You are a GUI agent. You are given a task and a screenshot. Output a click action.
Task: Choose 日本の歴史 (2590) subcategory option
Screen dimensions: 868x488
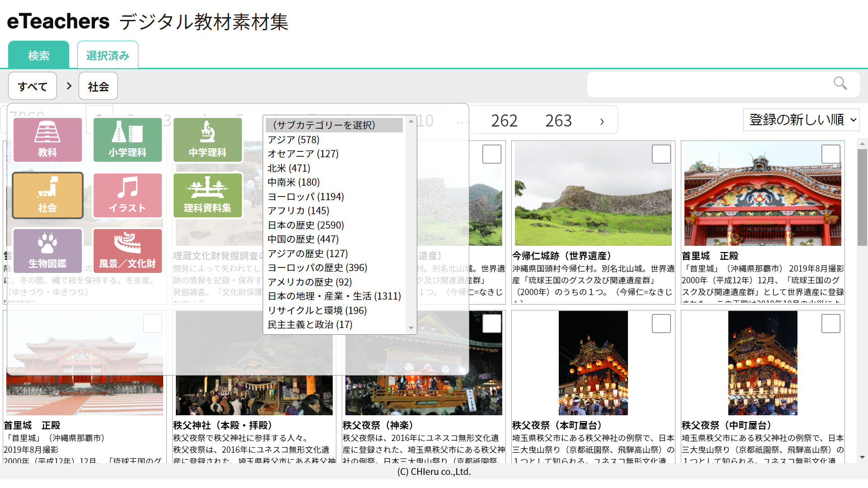point(306,225)
